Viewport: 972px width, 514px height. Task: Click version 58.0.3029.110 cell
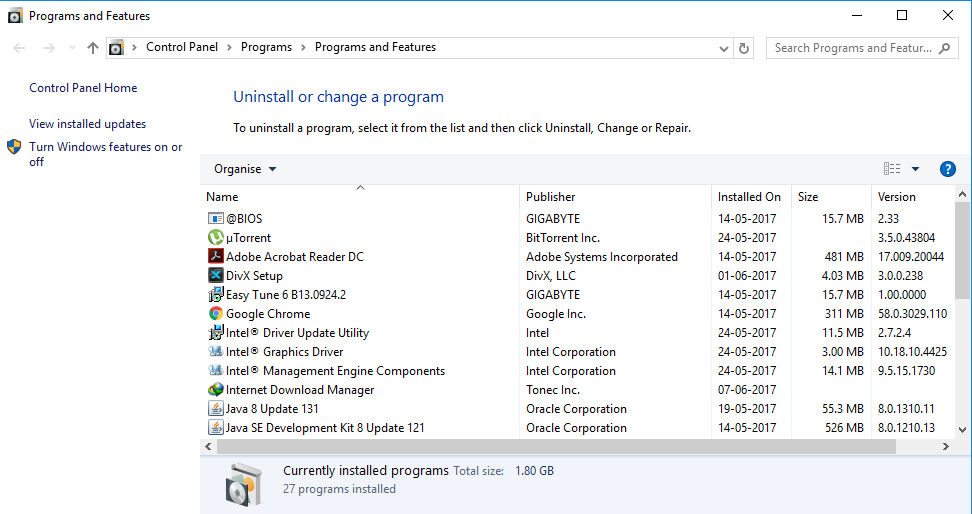[912, 314]
